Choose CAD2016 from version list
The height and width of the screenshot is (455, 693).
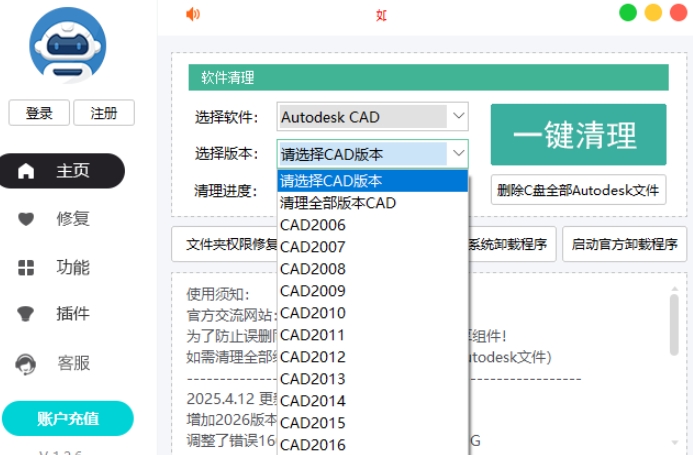coord(373,444)
